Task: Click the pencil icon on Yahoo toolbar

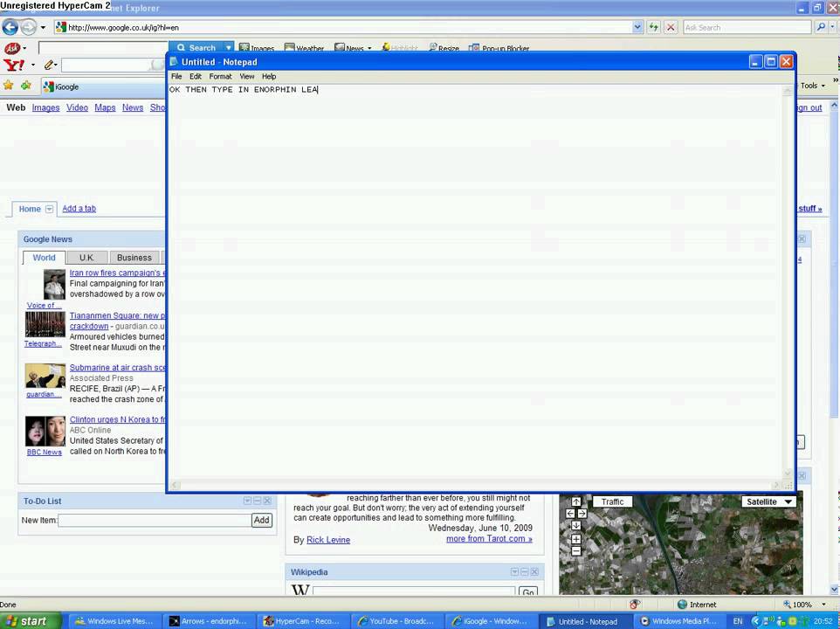Action: pyautogui.click(x=49, y=66)
